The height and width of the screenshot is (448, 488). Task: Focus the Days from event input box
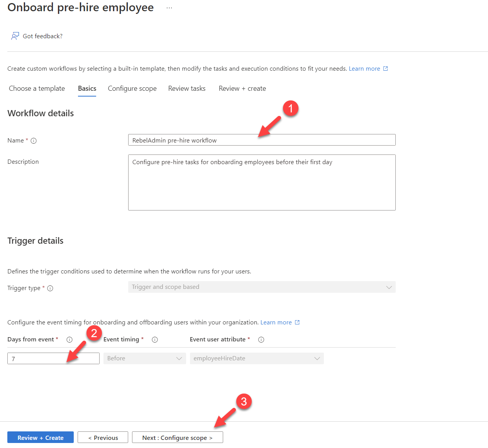(x=53, y=358)
